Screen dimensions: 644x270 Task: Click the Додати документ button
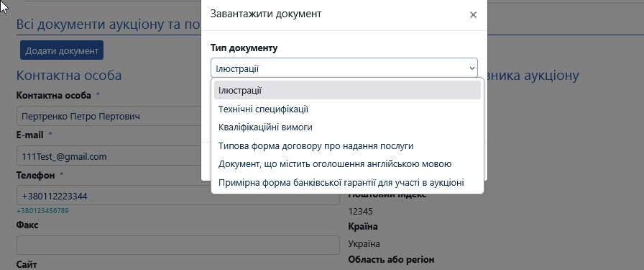(x=62, y=50)
